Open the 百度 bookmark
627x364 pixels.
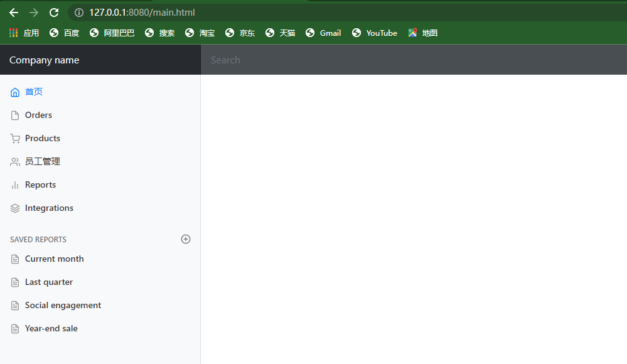[64, 33]
